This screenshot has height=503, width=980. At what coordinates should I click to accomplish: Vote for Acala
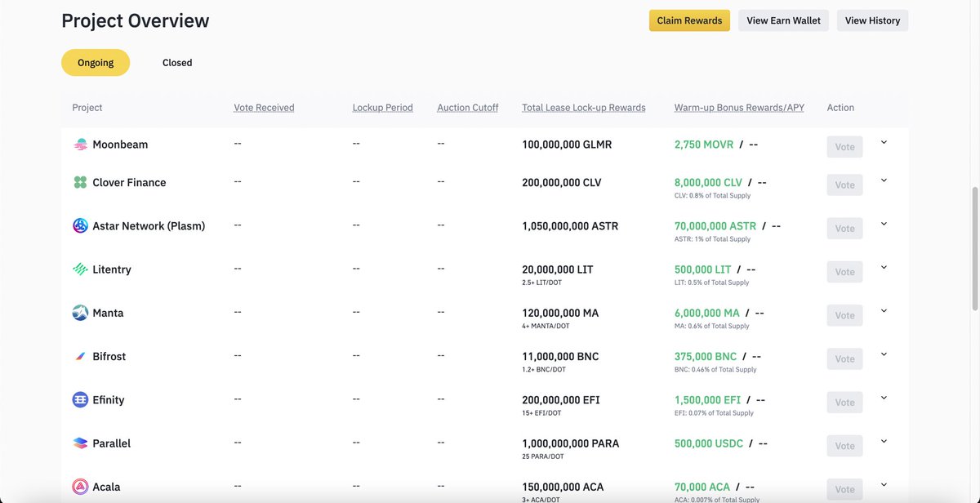[844, 489]
